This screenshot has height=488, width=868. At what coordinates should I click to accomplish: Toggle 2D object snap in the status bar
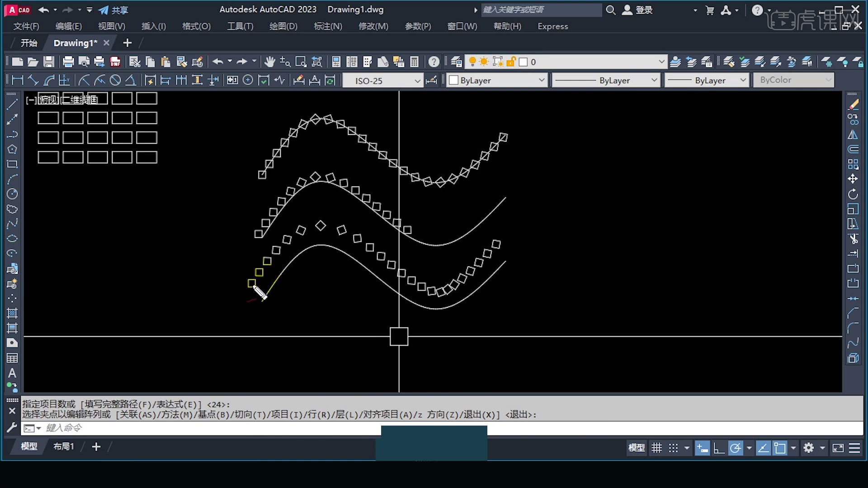pos(780,448)
